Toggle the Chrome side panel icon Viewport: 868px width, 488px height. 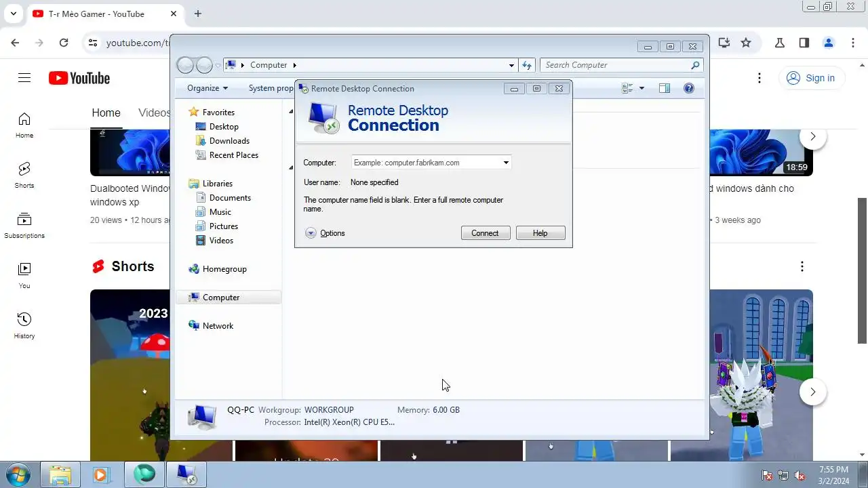coord(804,43)
